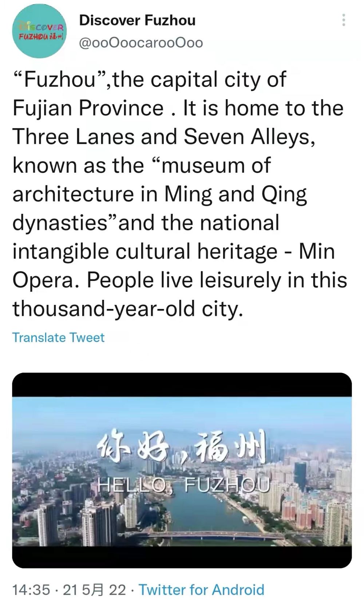364x600 pixels.
Task: Click the Translate Tweet link
Action: (x=58, y=337)
